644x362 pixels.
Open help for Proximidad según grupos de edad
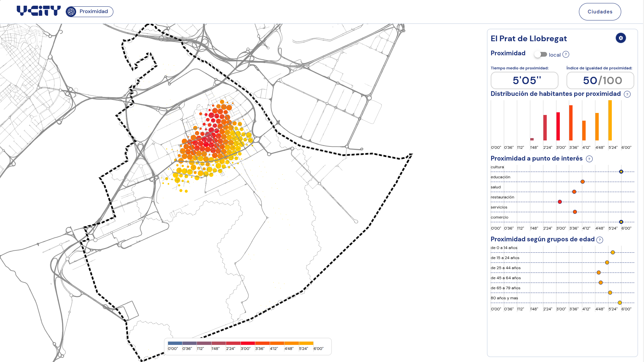coord(600,240)
